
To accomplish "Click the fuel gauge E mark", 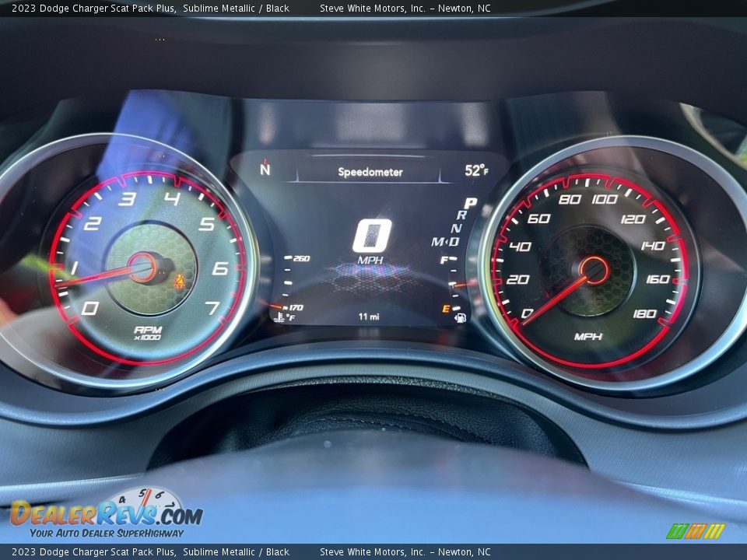I will coord(446,309).
